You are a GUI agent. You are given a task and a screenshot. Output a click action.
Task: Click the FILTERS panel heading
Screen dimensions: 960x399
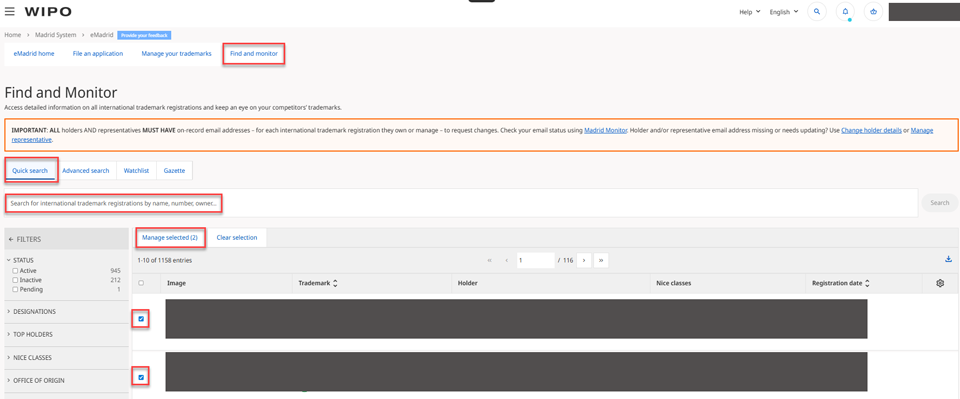point(29,239)
